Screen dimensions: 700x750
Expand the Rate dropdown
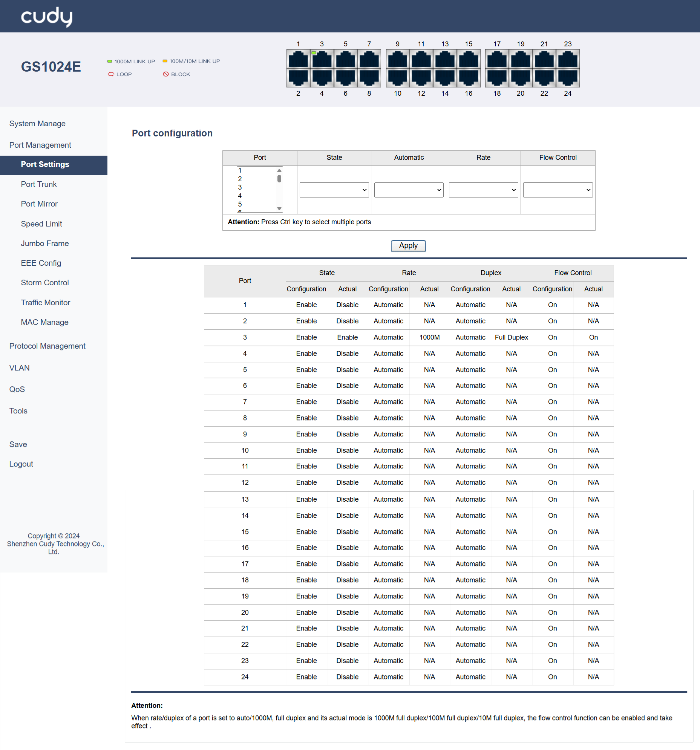(483, 190)
